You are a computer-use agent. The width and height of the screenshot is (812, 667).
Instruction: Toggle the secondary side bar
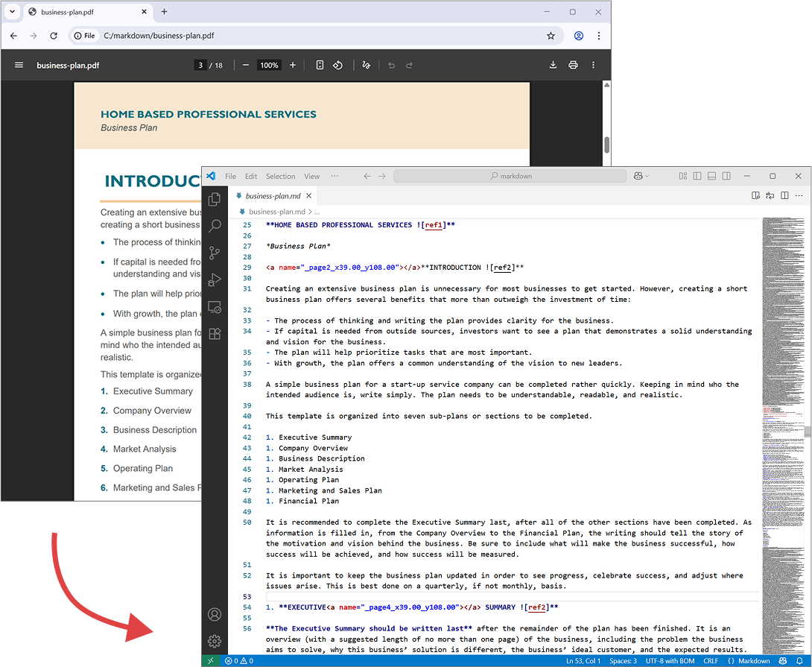click(x=725, y=176)
